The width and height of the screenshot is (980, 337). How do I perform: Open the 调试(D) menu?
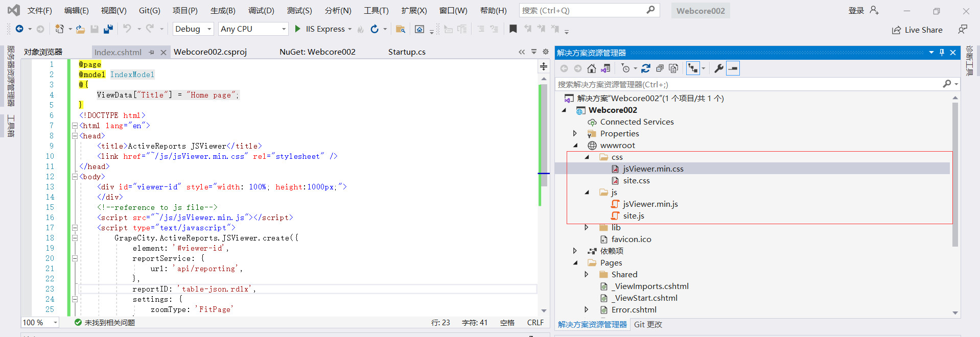tap(261, 10)
